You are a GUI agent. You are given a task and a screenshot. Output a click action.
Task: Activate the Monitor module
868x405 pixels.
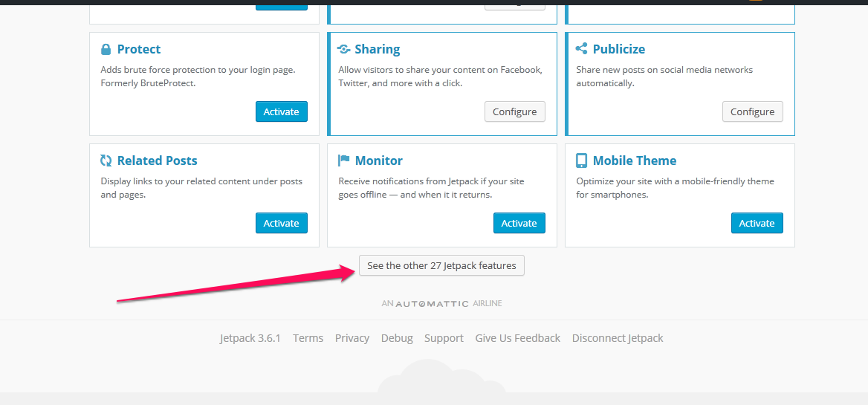[x=519, y=223]
